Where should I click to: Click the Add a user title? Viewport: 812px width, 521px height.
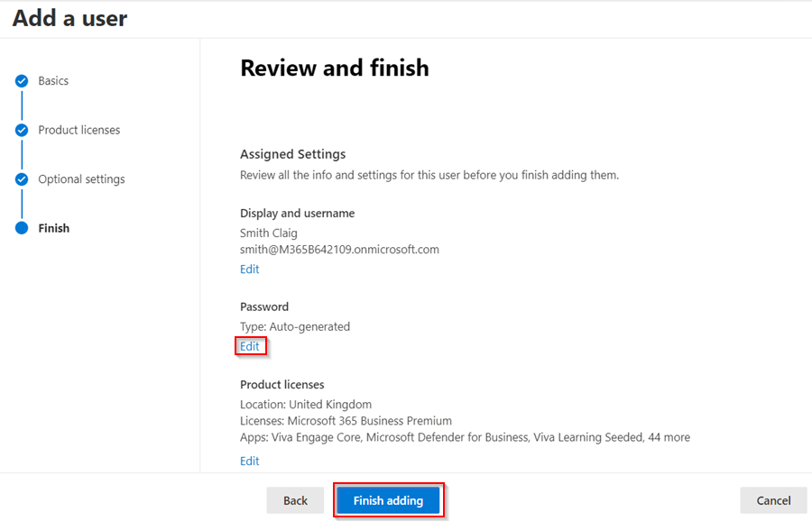click(69, 18)
